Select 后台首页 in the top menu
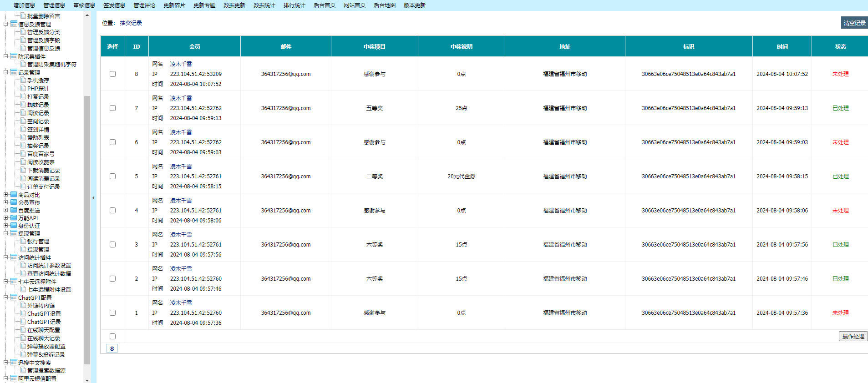The width and height of the screenshot is (868, 383). (325, 5)
